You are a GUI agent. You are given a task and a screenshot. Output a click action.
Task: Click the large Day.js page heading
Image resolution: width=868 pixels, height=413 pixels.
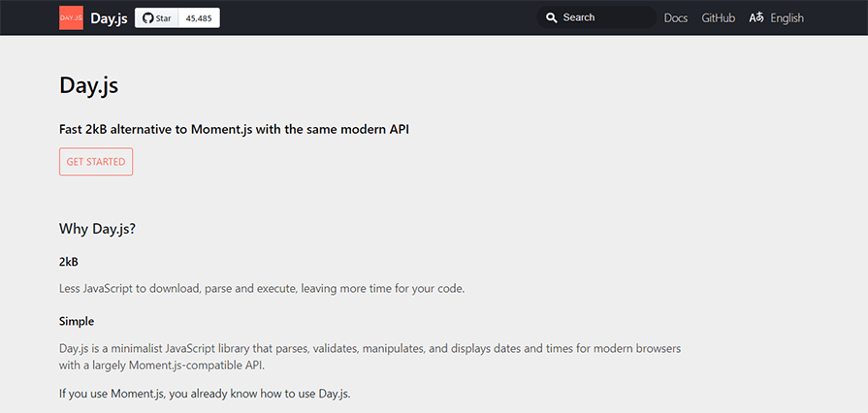point(88,85)
